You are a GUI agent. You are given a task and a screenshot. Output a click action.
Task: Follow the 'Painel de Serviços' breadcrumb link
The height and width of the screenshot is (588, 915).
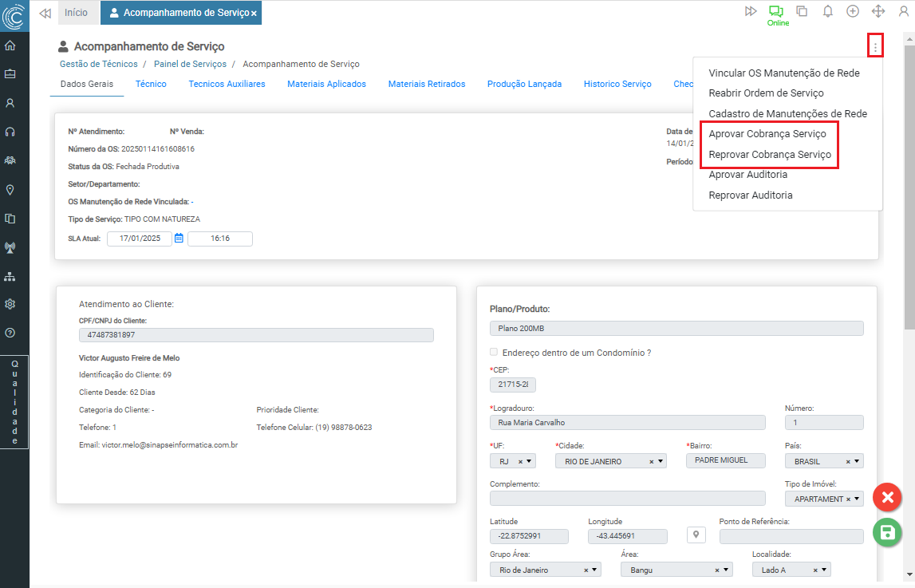pyautogui.click(x=189, y=64)
